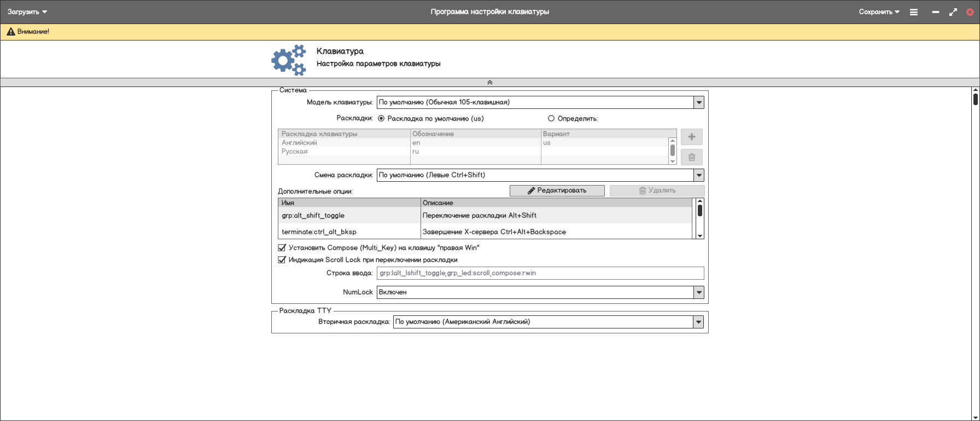Image resolution: width=980 pixels, height=421 pixels.
Task: Click the hamburger menu icon in title bar
Action: [913, 12]
